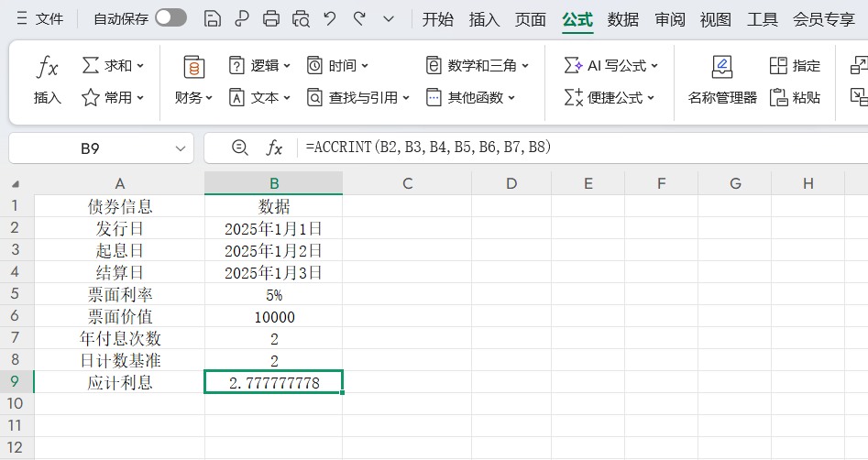Click cell 结算日
868x460 pixels.
pos(119,272)
